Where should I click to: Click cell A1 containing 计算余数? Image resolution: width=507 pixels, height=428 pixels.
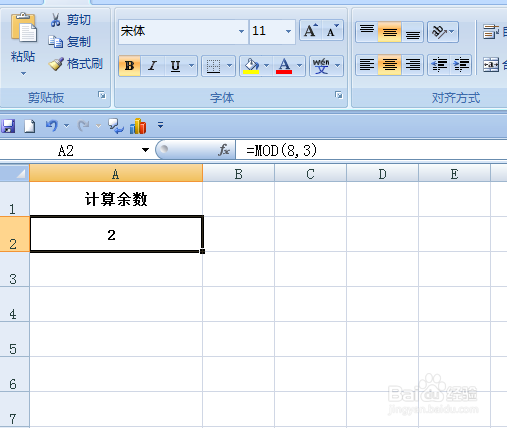[x=116, y=199]
